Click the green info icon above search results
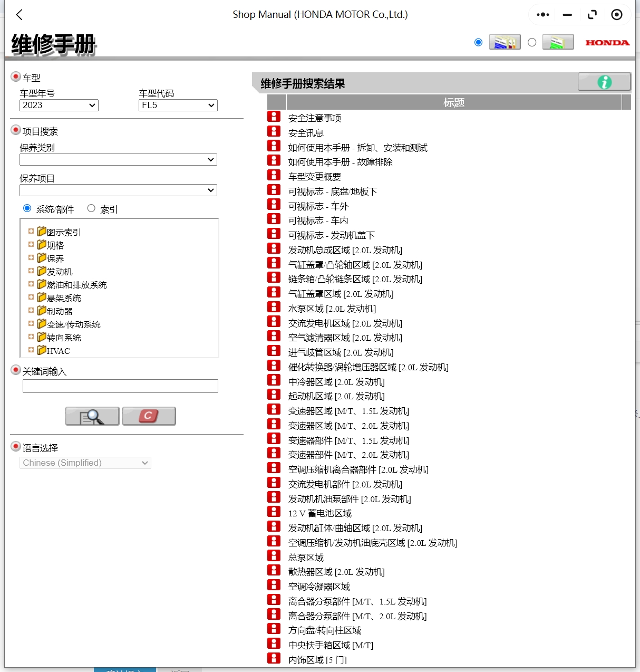 [604, 81]
